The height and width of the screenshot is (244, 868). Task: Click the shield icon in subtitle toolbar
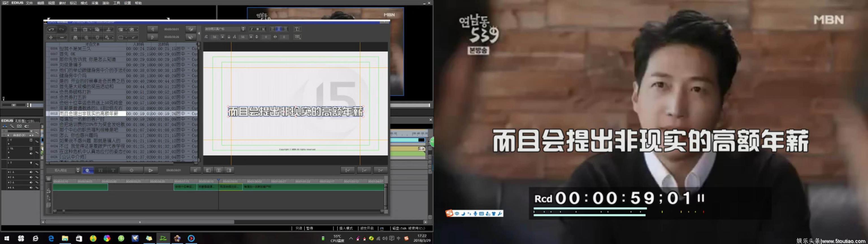pyautogui.click(x=97, y=37)
